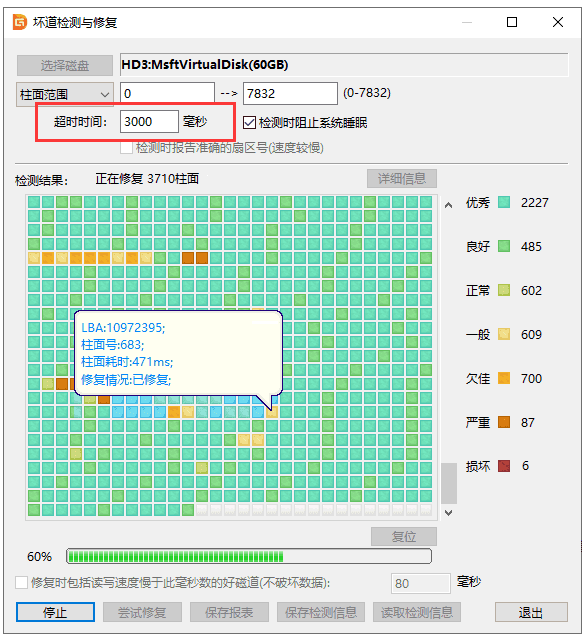Maximize the 坏道检测与修复 window
Screen dimensions: 586x635
(512, 22)
